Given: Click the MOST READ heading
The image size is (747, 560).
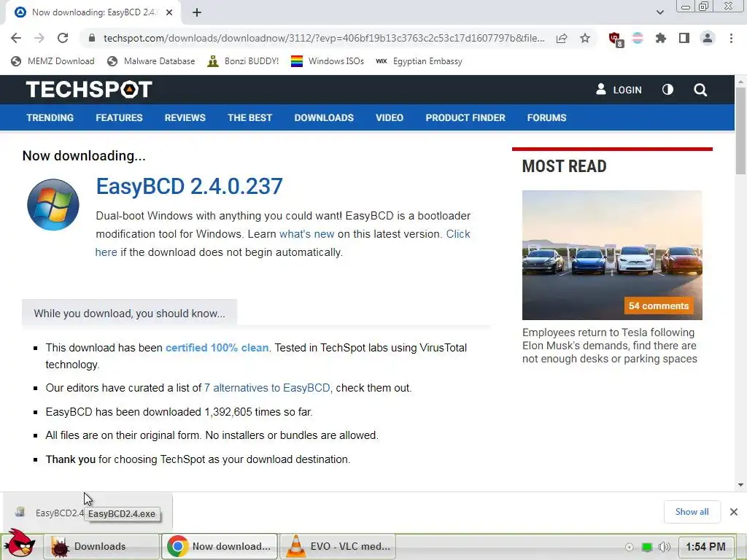Looking at the screenshot, I should pyautogui.click(x=564, y=166).
